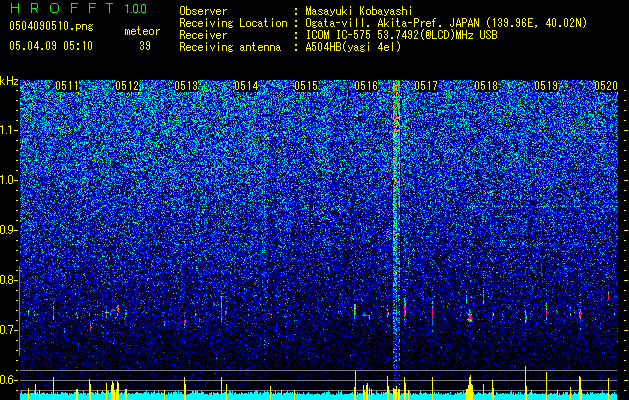The height and width of the screenshot is (400, 629).
Task: Click the 0.8 frequency axis label
Action: click(x=7, y=280)
